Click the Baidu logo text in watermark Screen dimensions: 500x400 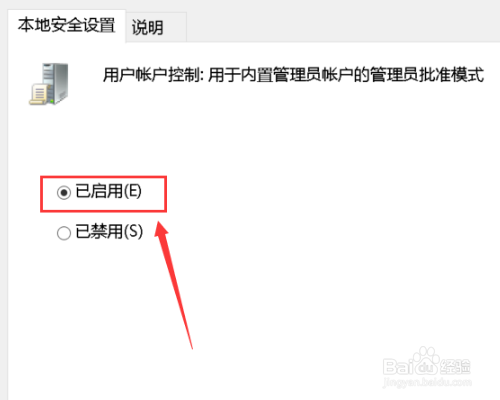coord(410,366)
